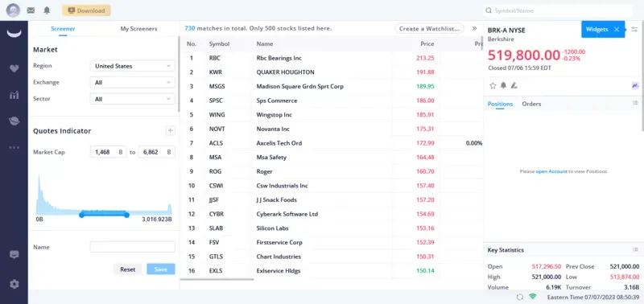Image resolution: width=644 pixels, height=304 pixels.
Task: Click the open Account link
Action: click(551, 171)
